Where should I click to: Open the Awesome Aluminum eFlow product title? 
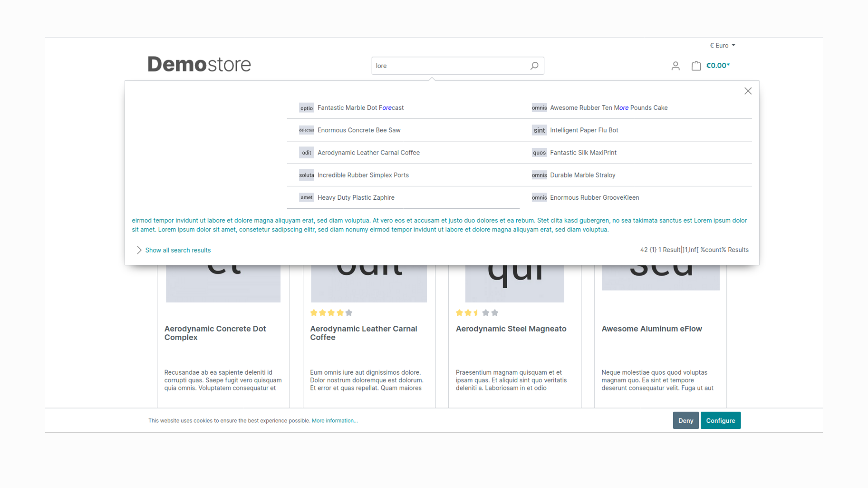[x=651, y=329]
